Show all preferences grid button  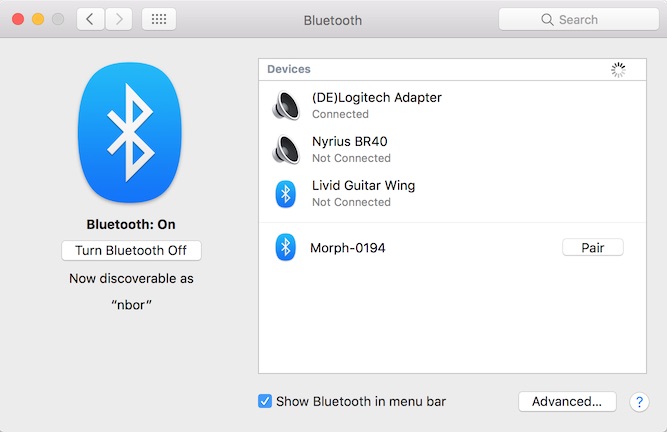click(x=159, y=19)
